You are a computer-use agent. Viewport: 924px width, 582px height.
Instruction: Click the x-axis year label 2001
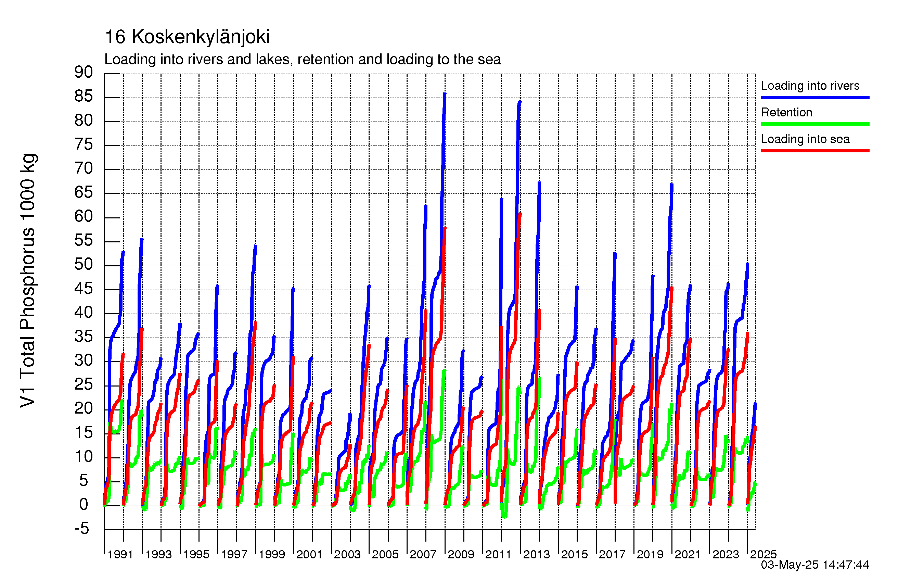(x=309, y=554)
